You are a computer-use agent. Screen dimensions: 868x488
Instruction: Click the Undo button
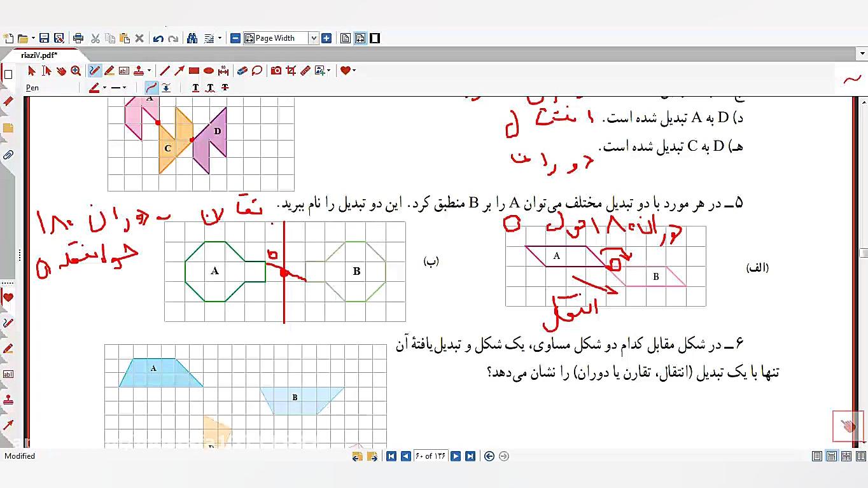tap(158, 38)
